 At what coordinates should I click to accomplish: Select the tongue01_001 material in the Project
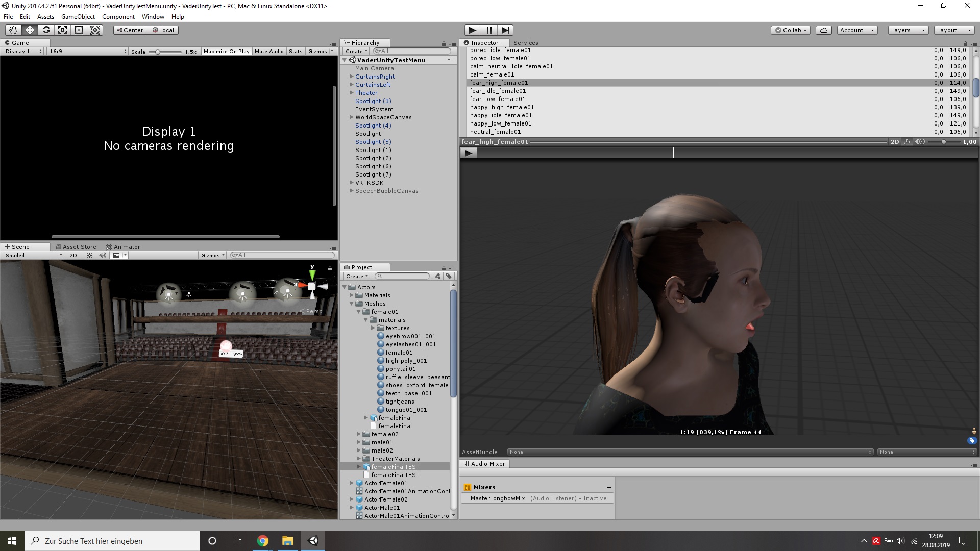point(406,410)
